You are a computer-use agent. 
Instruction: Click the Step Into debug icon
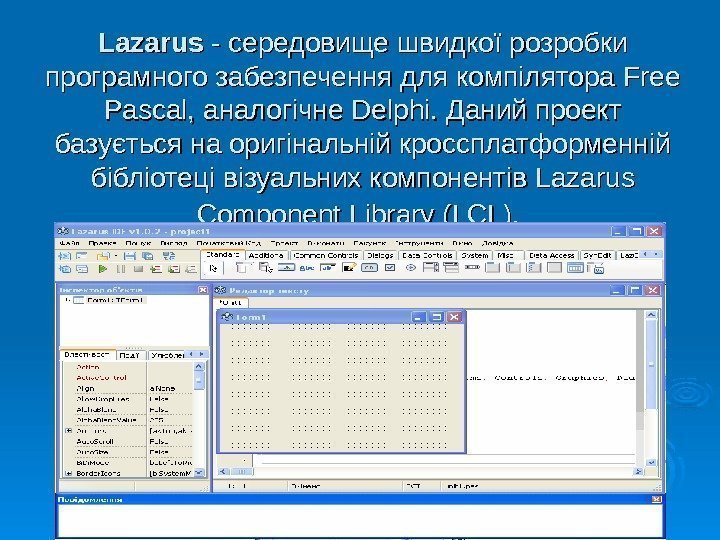[x=156, y=269]
